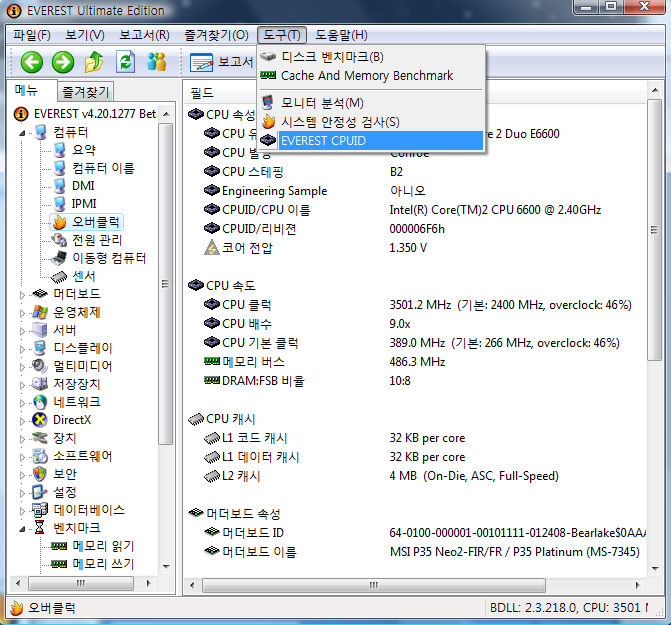Click the L2 캐시 chip icon

pos(212,476)
